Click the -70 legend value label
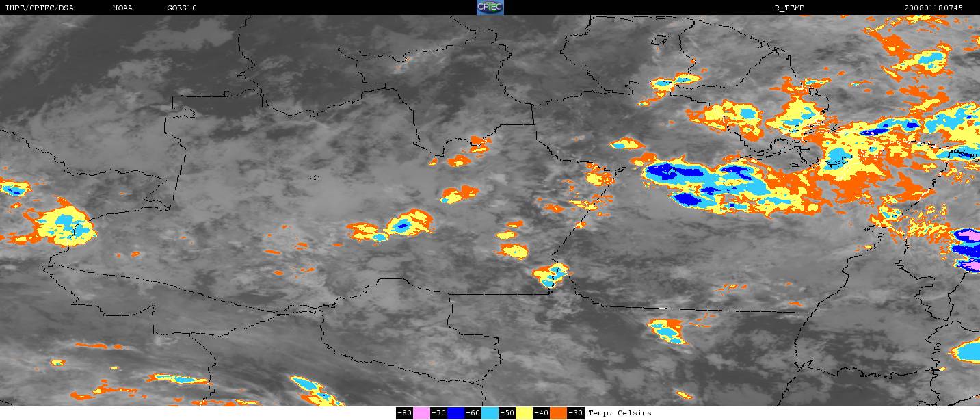This screenshot has width=980, height=420. (438, 412)
